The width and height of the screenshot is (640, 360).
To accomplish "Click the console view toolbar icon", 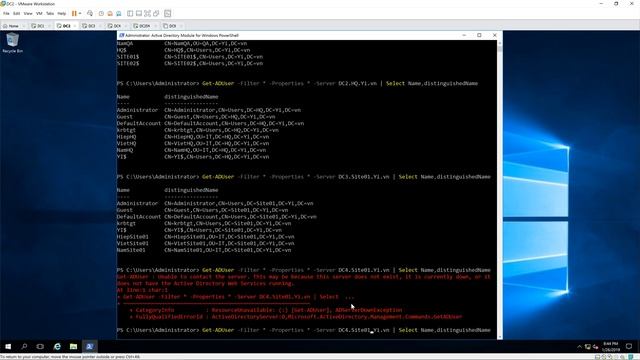I will point(167,13).
